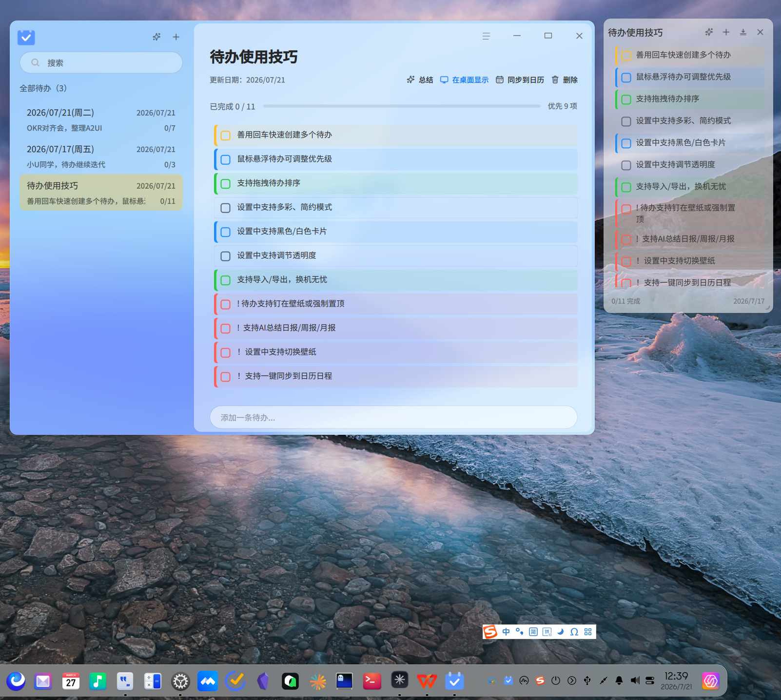Viewport: 781px width, 700px height.
Task: Check the 鼠标悬浮待办可调整优先级 checkbox in main list
Action: pos(225,159)
